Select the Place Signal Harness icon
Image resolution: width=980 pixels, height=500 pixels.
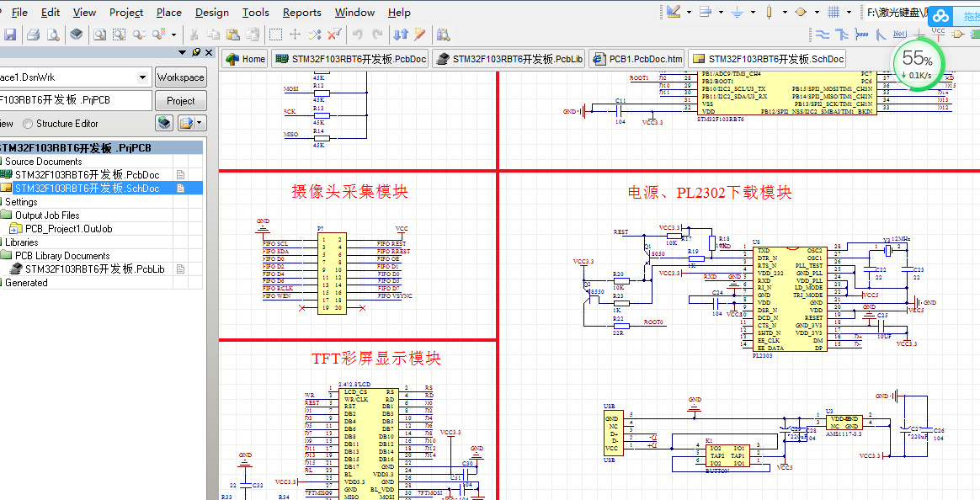coord(862,35)
